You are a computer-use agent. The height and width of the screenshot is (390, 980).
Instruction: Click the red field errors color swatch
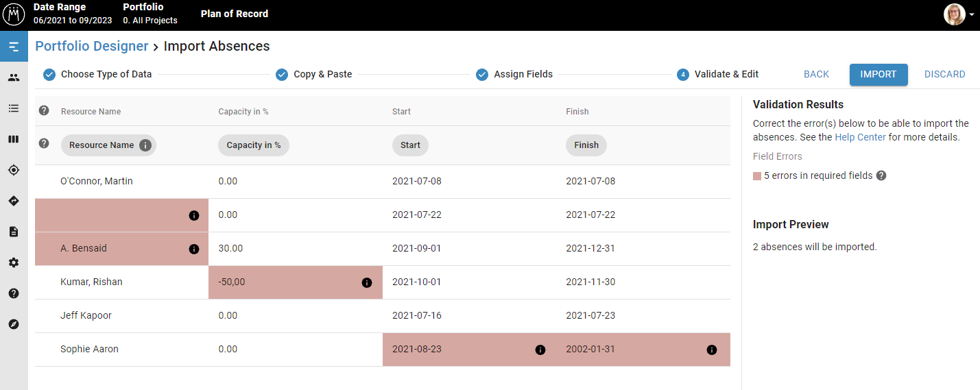coord(757,176)
